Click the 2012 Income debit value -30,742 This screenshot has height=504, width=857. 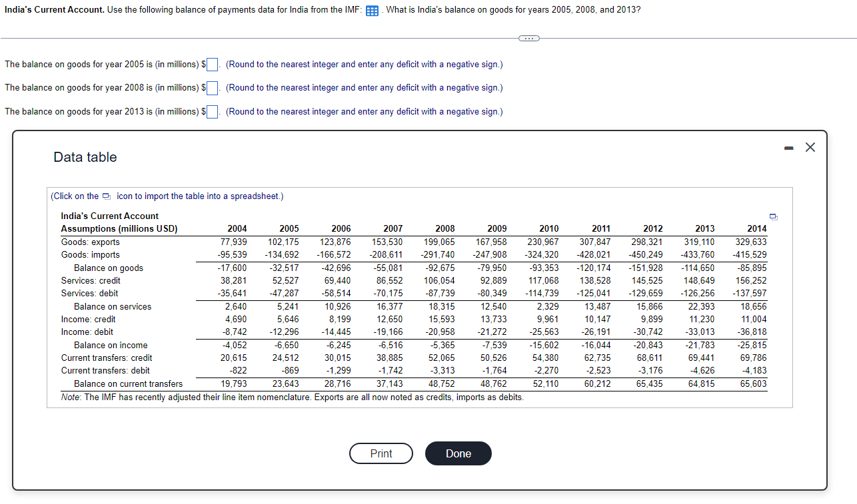648,332
